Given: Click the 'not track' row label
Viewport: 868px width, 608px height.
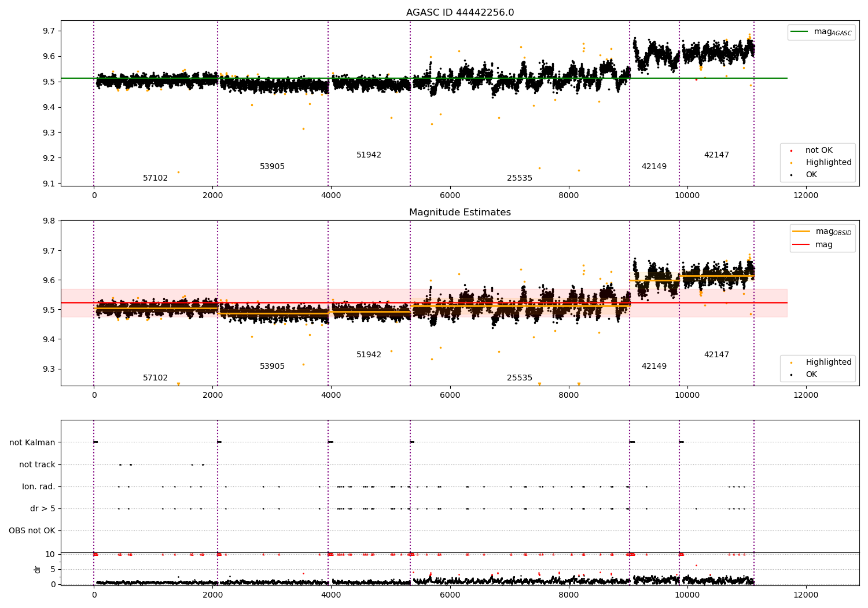Looking at the screenshot, I should point(37,465).
